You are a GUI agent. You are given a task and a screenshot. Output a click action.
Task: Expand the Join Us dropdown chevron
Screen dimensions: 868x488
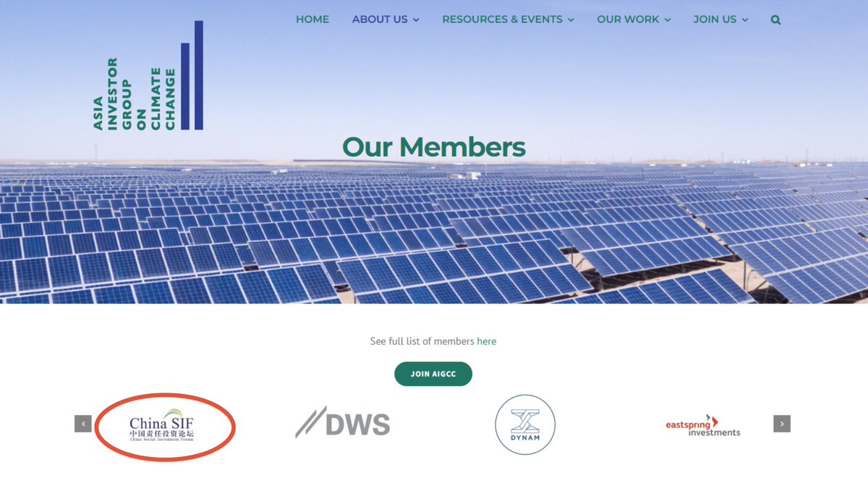point(745,20)
